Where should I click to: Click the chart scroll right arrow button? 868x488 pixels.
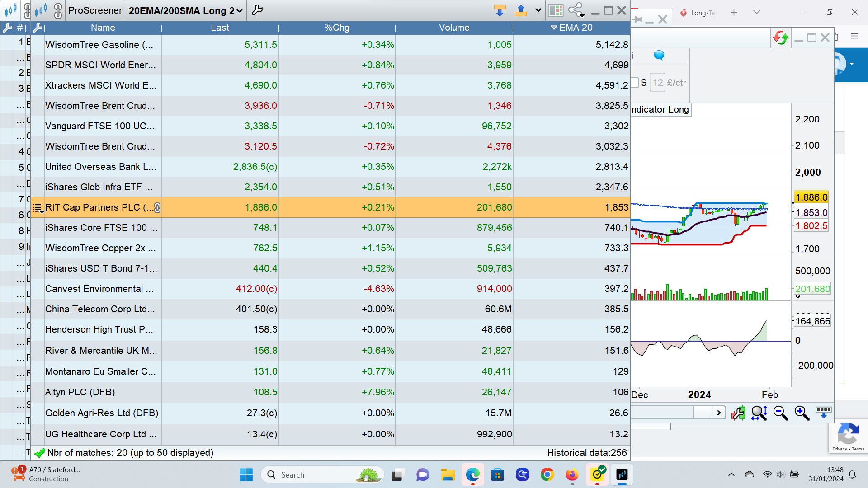719,413
